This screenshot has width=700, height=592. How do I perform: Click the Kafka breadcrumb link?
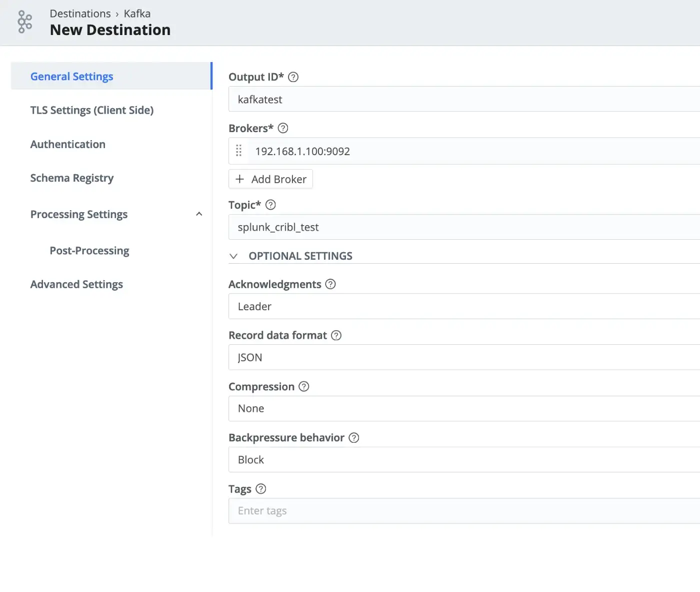coord(137,14)
